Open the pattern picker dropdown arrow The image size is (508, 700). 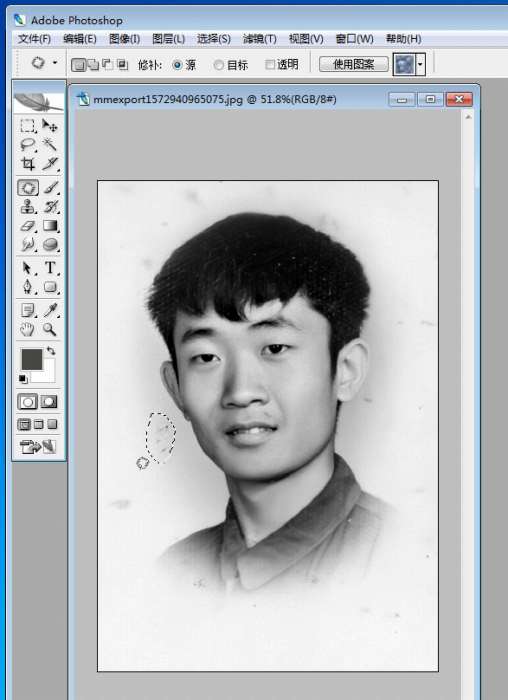click(420, 65)
